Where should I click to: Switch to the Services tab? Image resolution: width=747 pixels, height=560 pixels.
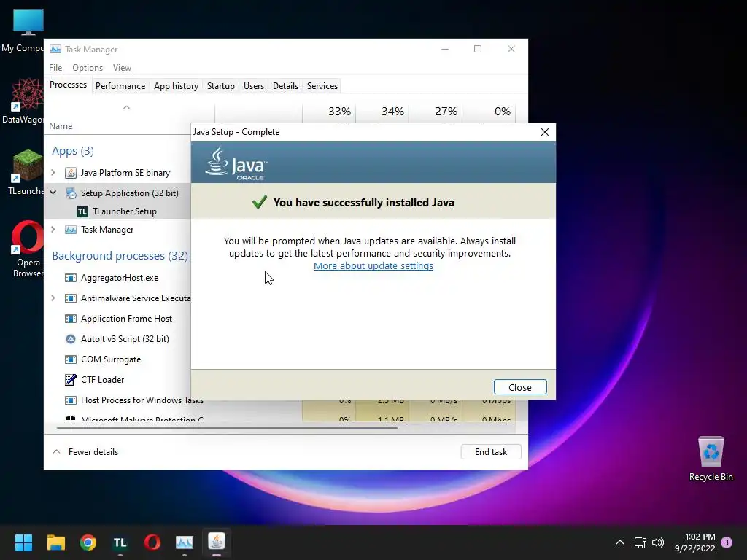(x=322, y=86)
